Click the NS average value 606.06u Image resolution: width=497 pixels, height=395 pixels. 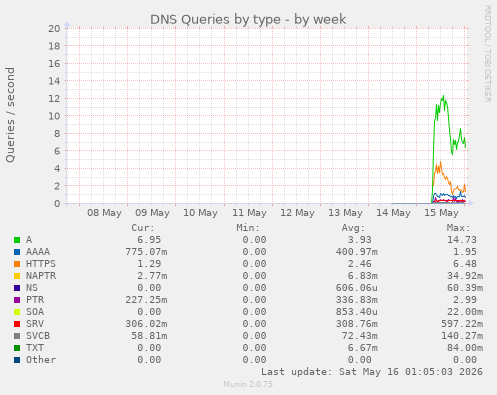pyautogui.click(x=357, y=288)
